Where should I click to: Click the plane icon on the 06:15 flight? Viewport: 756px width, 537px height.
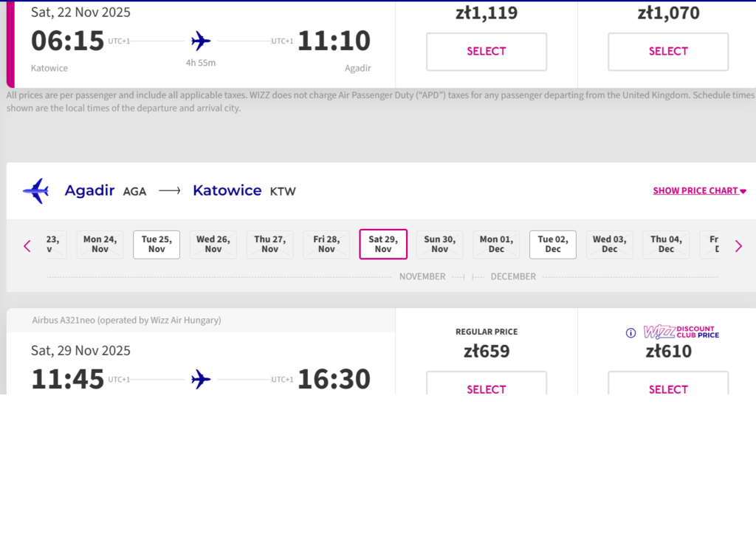pos(201,41)
